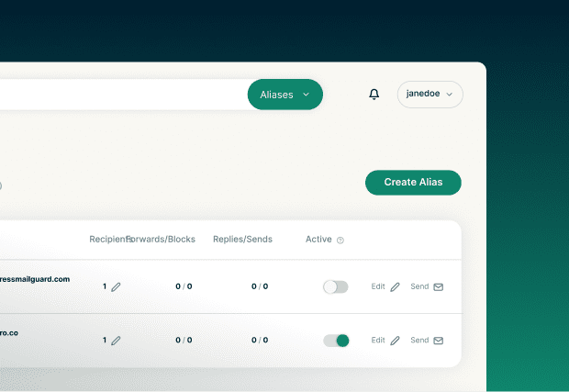The height and width of the screenshot is (392, 569).
Task: Open the notifications bell
Action: pyautogui.click(x=374, y=95)
